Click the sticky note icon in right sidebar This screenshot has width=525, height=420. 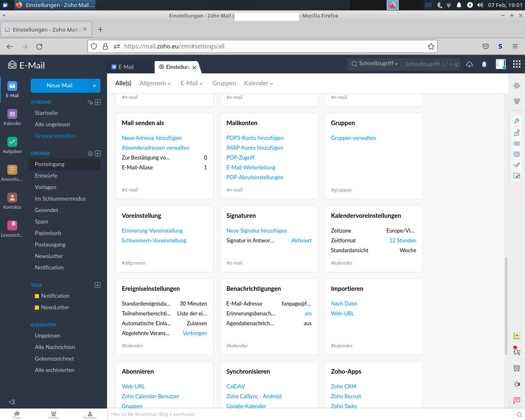click(x=517, y=336)
